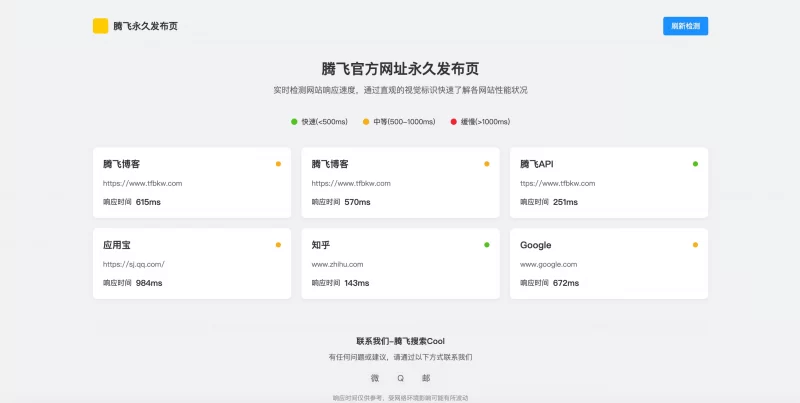Click the 响应时间 label in the 应用宝 card
Viewport: 800px width, 403px height.
click(117, 283)
